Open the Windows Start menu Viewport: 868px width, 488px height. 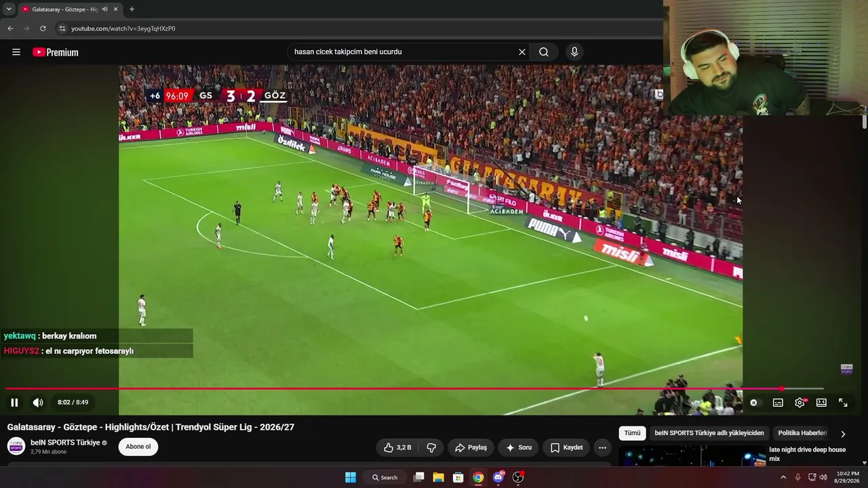click(x=351, y=477)
